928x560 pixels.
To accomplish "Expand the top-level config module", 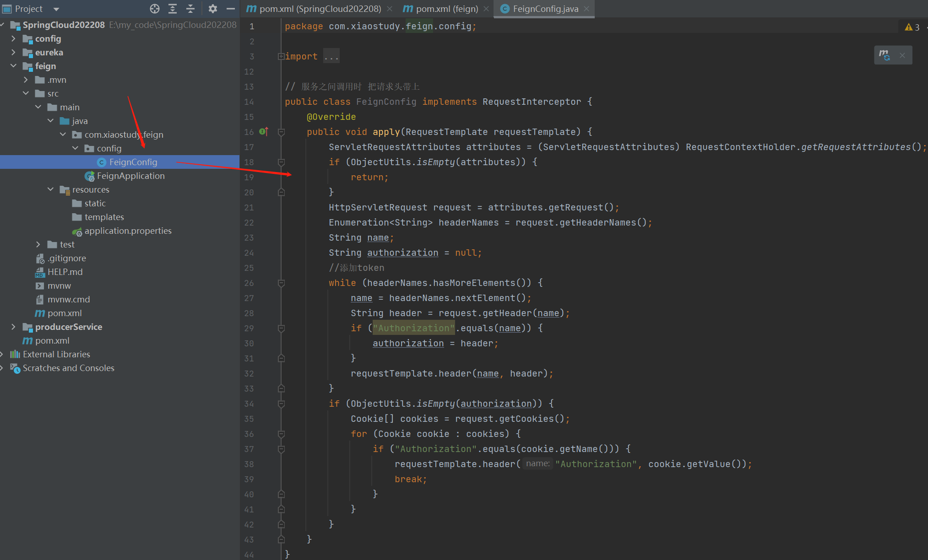I will (13, 38).
